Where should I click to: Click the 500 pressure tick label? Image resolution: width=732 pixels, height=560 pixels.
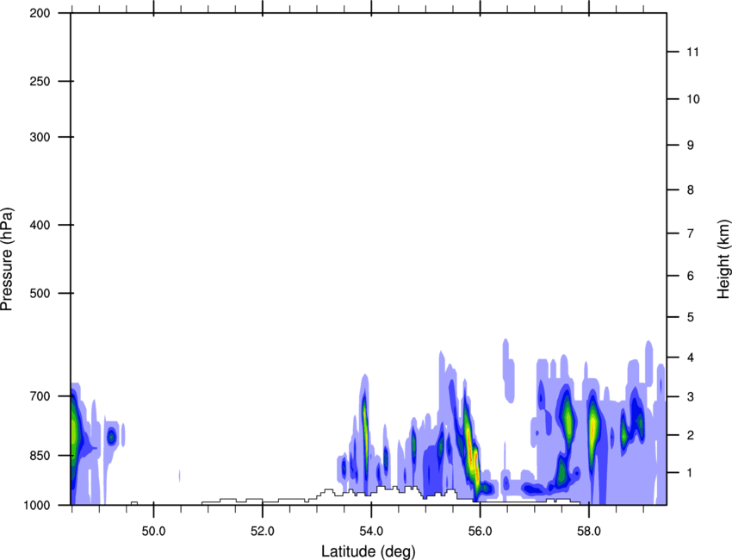[x=40, y=293]
